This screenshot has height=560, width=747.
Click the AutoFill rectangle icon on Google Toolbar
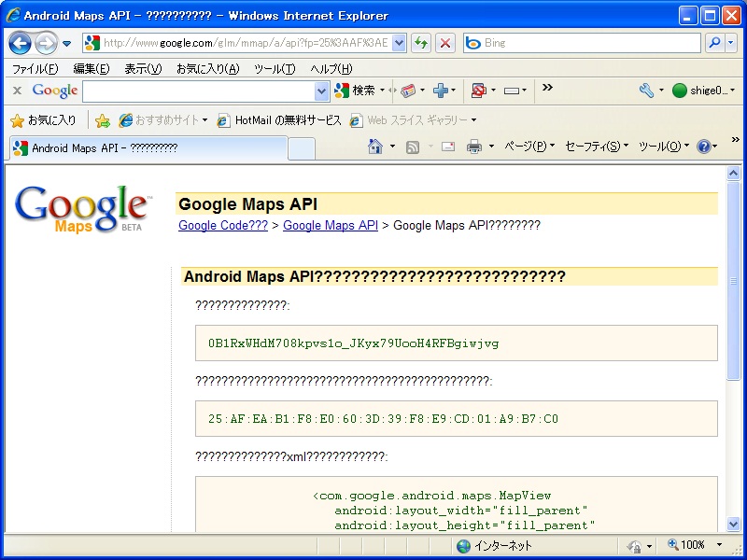click(511, 91)
